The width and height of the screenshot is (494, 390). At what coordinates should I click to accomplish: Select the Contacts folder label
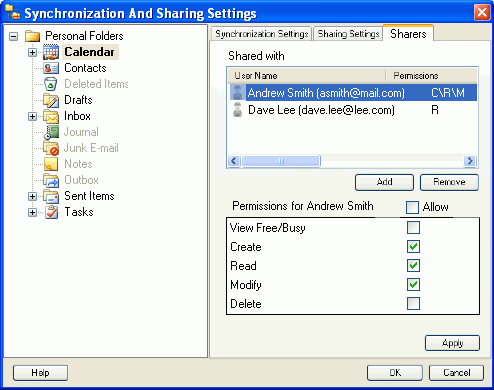click(85, 68)
